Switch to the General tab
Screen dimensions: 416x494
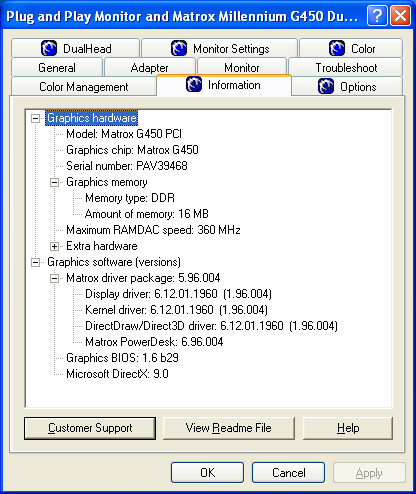point(57,68)
